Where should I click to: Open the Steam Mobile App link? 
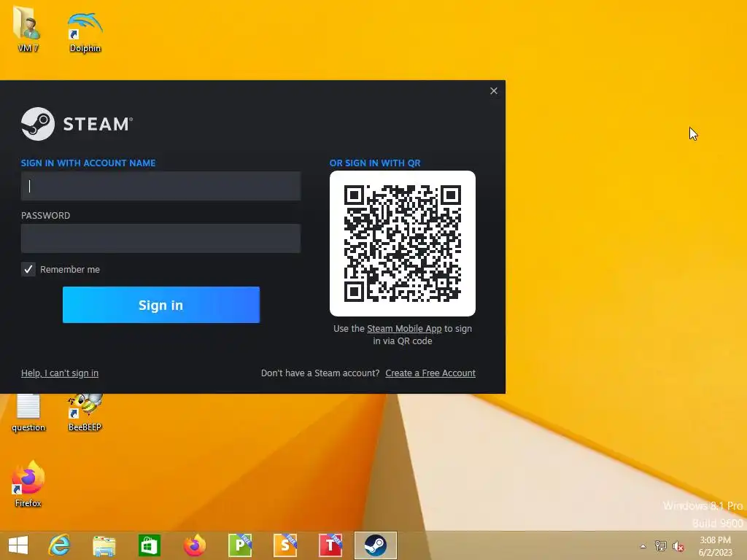click(404, 329)
